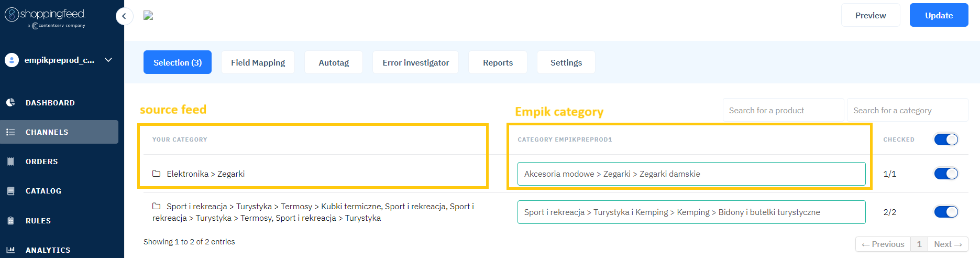980x258 pixels.
Task: Focus the Search for a product field
Action: pyautogui.click(x=783, y=110)
